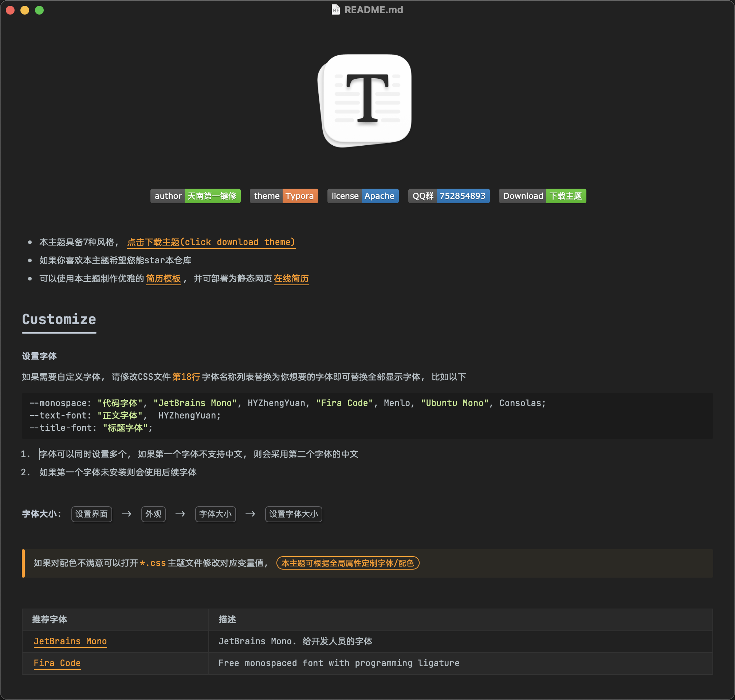The width and height of the screenshot is (735, 700).
Task: Click the QQ群 752854893 badge
Action: (x=448, y=196)
